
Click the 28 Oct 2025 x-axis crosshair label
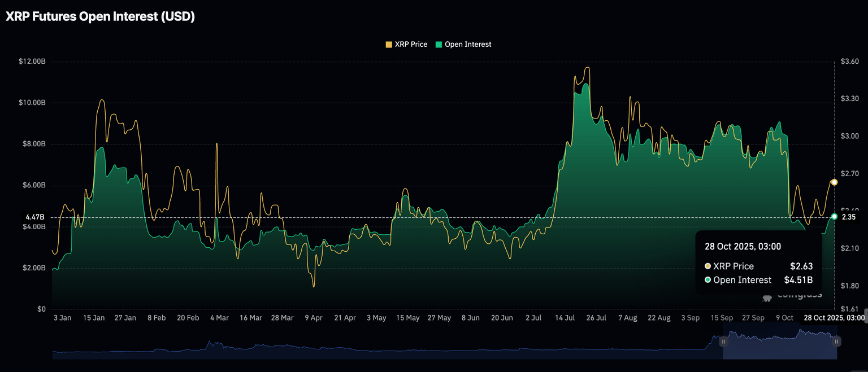834,318
